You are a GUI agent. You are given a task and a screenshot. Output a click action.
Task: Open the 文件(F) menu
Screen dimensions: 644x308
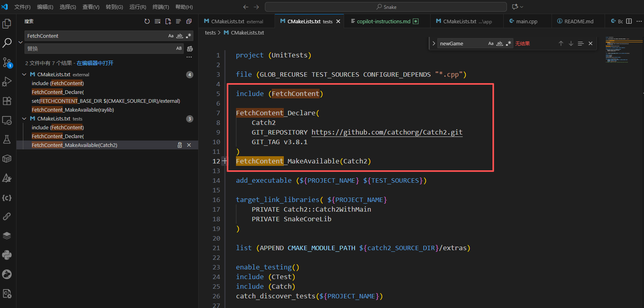(x=23, y=7)
